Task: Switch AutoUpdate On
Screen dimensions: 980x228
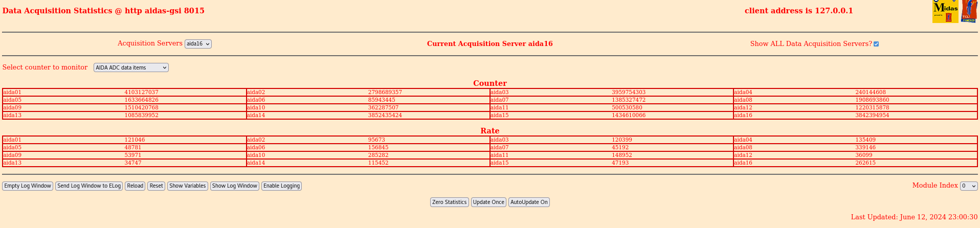Action: [529, 202]
